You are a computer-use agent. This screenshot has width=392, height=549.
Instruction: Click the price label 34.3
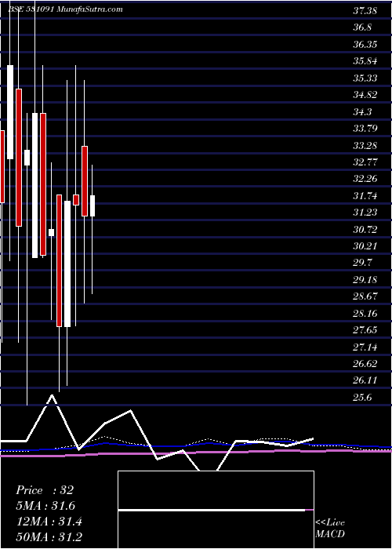click(362, 112)
